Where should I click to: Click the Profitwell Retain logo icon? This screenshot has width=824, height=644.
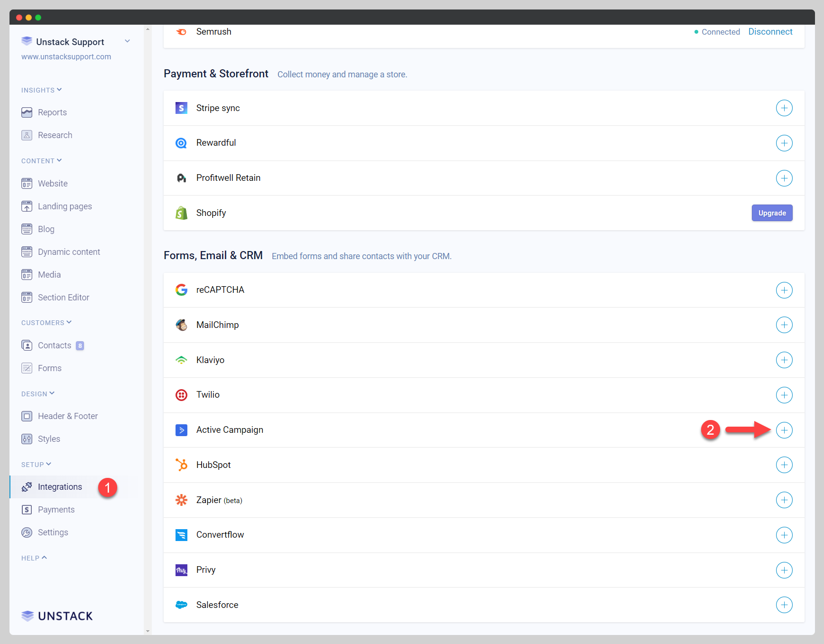click(181, 178)
